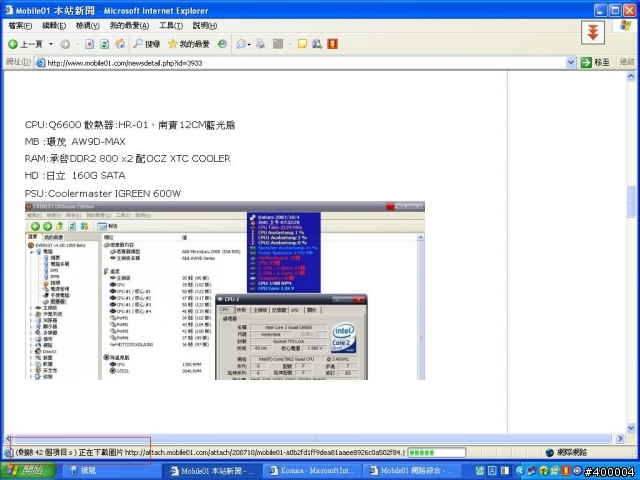The height and width of the screenshot is (480, 640).
Task: Open the 檢視(V) menu
Action: point(88,25)
